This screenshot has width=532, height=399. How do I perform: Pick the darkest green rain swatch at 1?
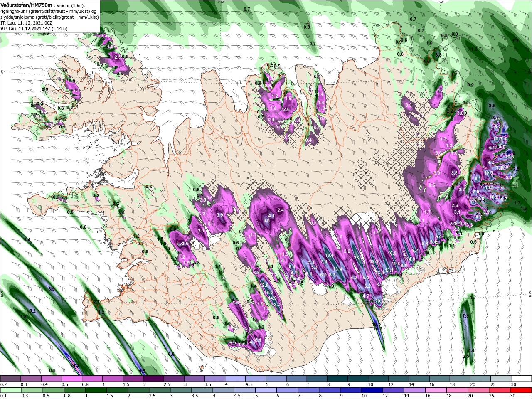tap(96, 390)
